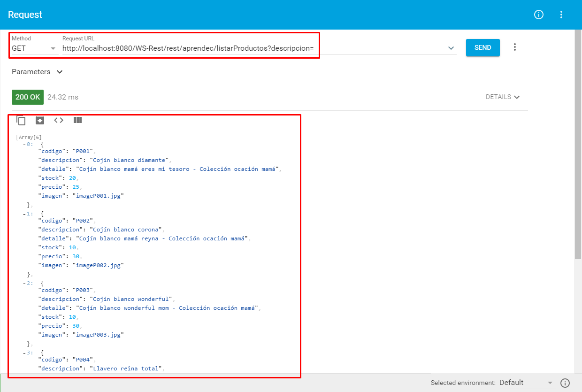The image size is (582, 392).
Task: Click the info icon near Selected environment
Action: [x=566, y=383]
